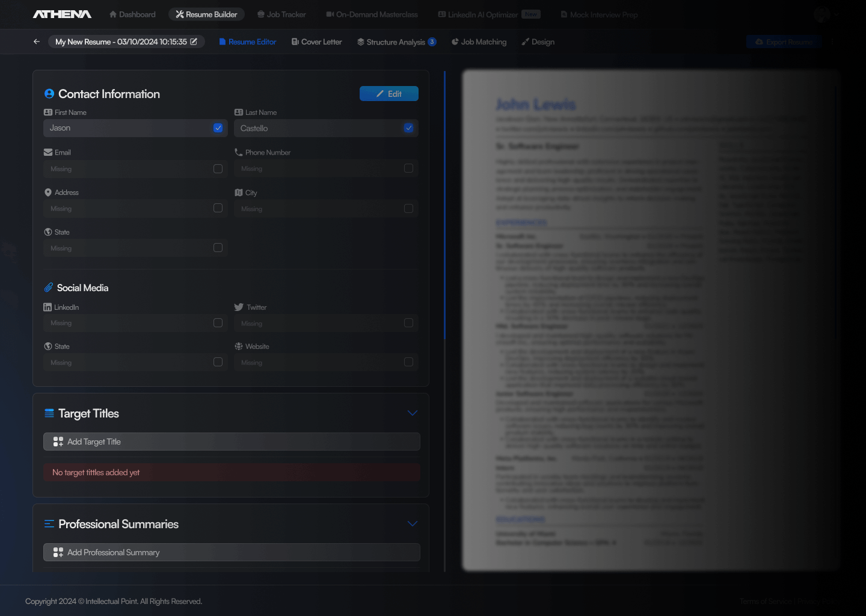Open the profile avatar menu
Image resolution: width=866 pixels, height=616 pixels.
pyautogui.click(x=821, y=14)
